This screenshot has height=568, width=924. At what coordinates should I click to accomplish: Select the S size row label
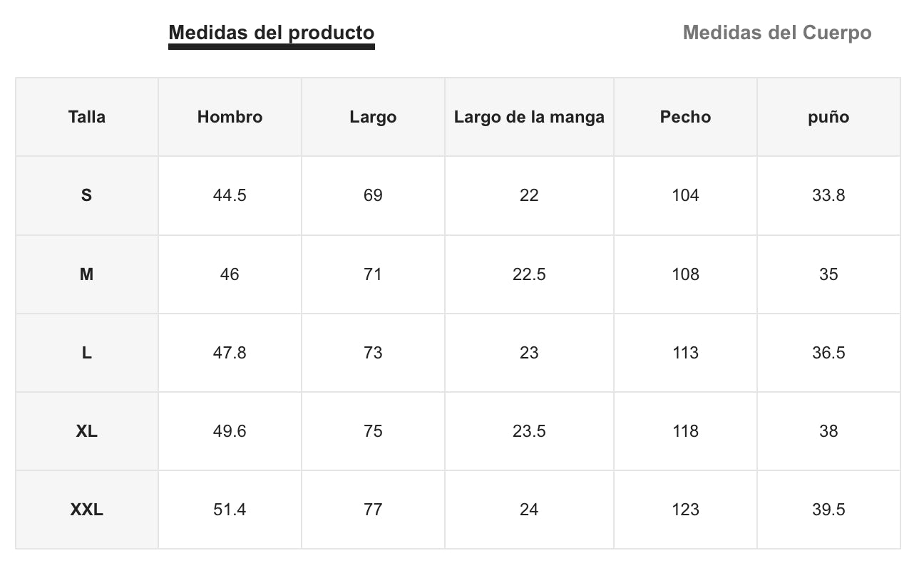pyautogui.click(x=86, y=195)
